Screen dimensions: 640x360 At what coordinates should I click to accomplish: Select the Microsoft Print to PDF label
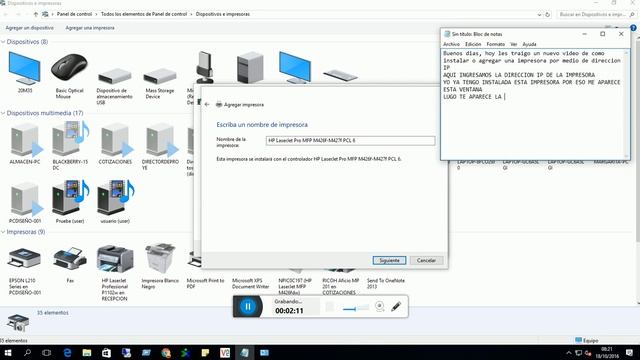click(205, 284)
